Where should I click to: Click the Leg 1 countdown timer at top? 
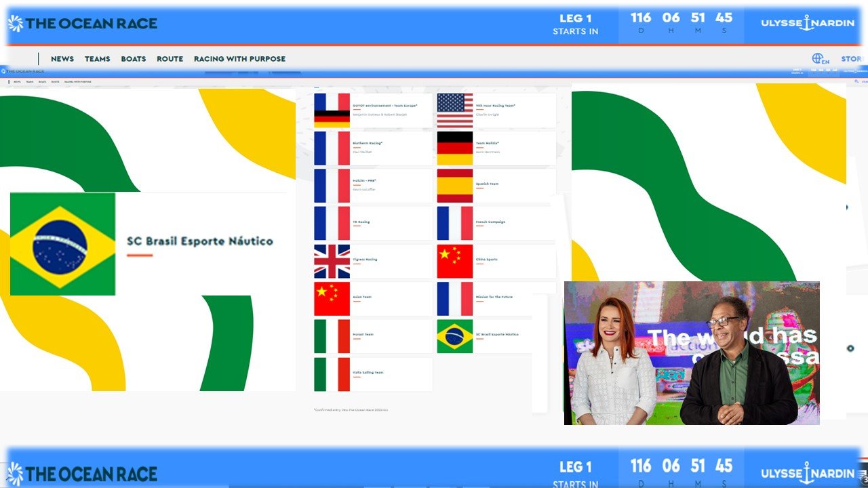click(x=681, y=24)
